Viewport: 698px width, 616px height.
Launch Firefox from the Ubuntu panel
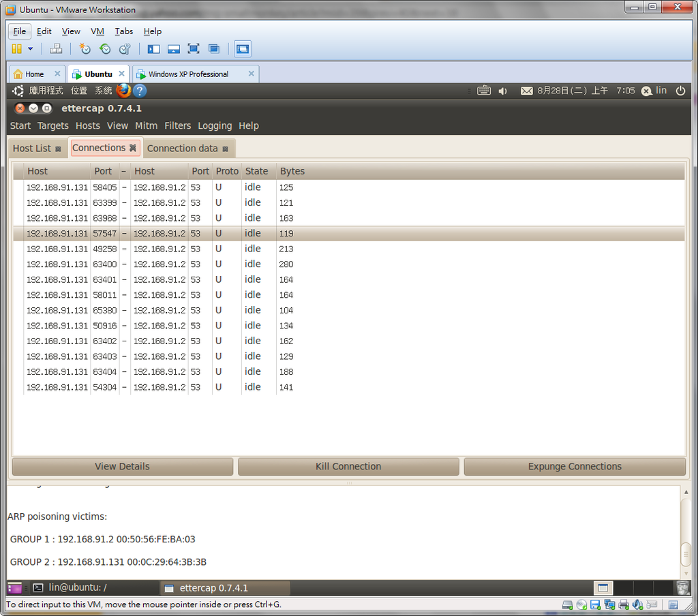click(x=124, y=91)
